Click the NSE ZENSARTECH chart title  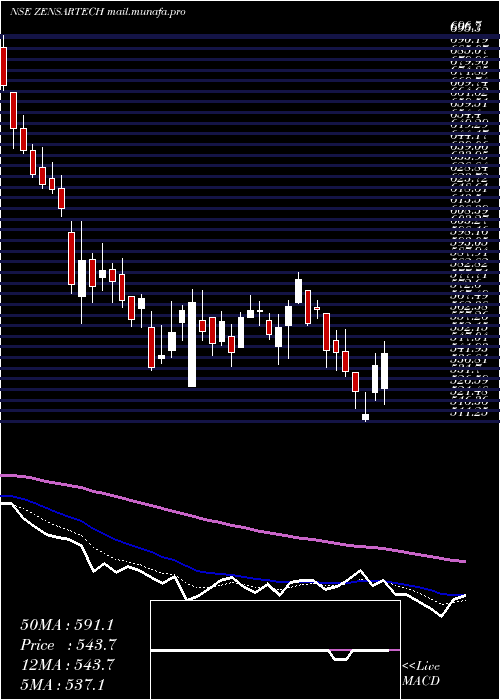[x=58, y=12]
